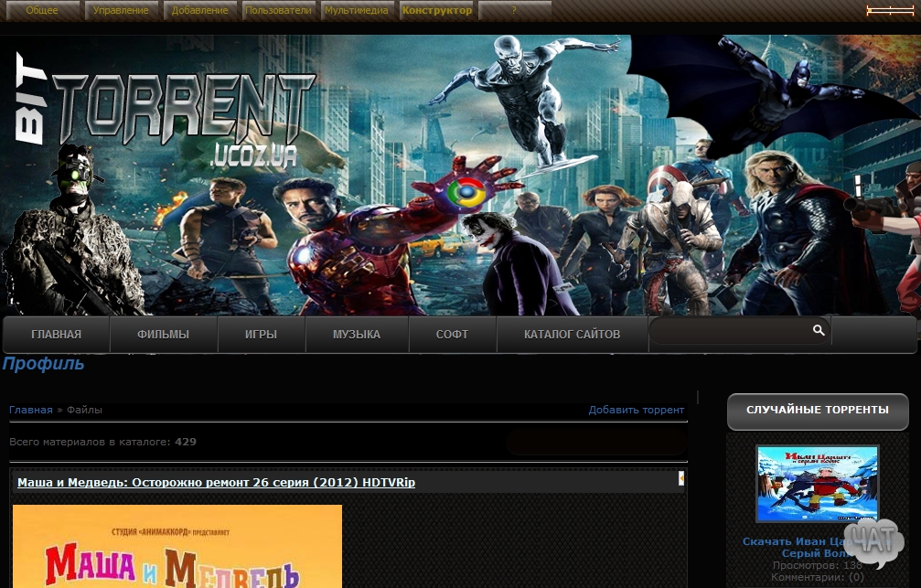Open the Мультимедиа admin menu
Image resolution: width=921 pixels, height=588 pixels.
tap(359, 11)
